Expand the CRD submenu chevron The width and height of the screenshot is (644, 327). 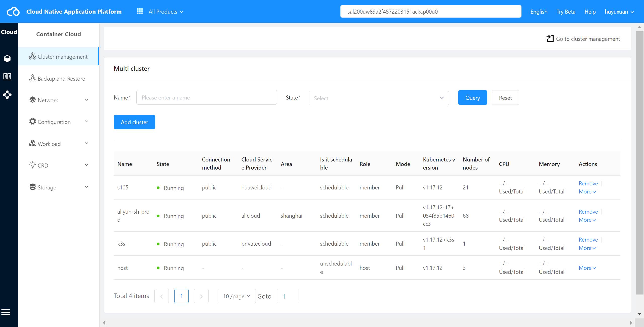coord(87,165)
